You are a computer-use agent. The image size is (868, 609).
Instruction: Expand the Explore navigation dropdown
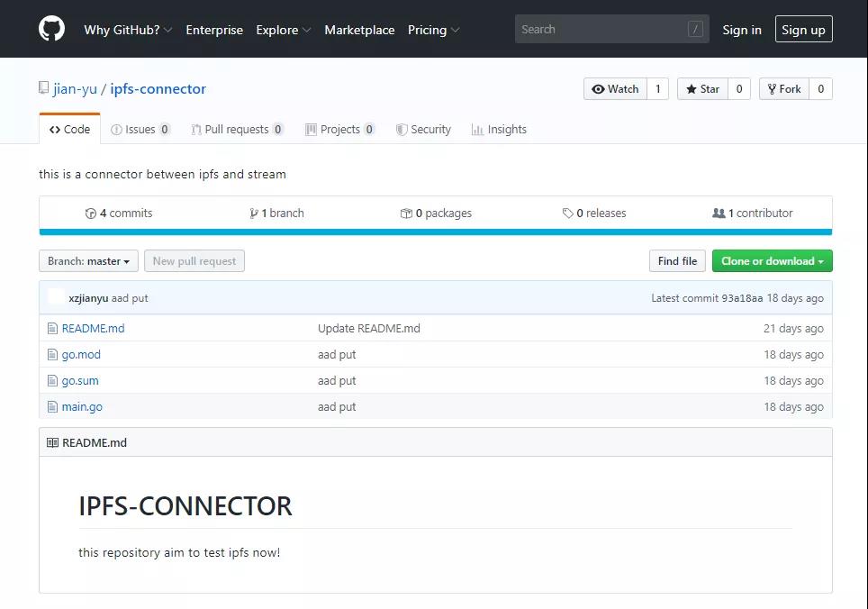coord(283,30)
